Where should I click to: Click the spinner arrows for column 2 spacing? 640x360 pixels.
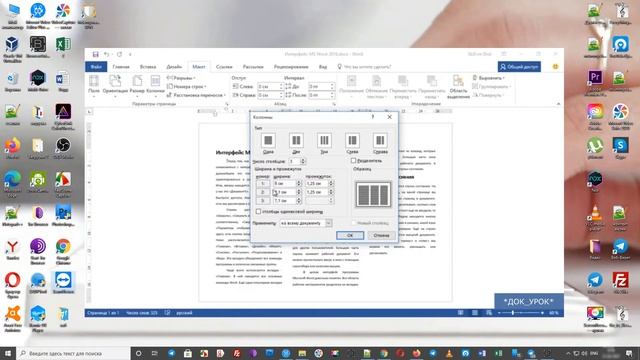point(331,192)
